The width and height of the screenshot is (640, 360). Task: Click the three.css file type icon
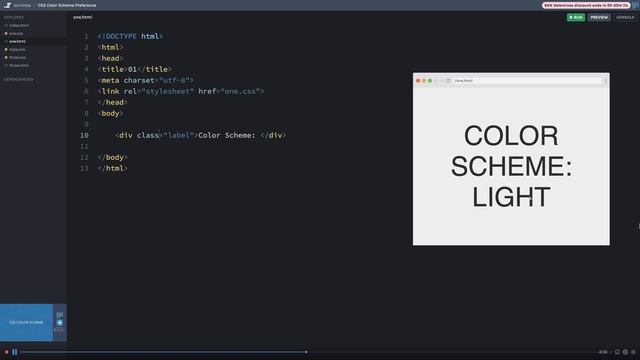6,58
